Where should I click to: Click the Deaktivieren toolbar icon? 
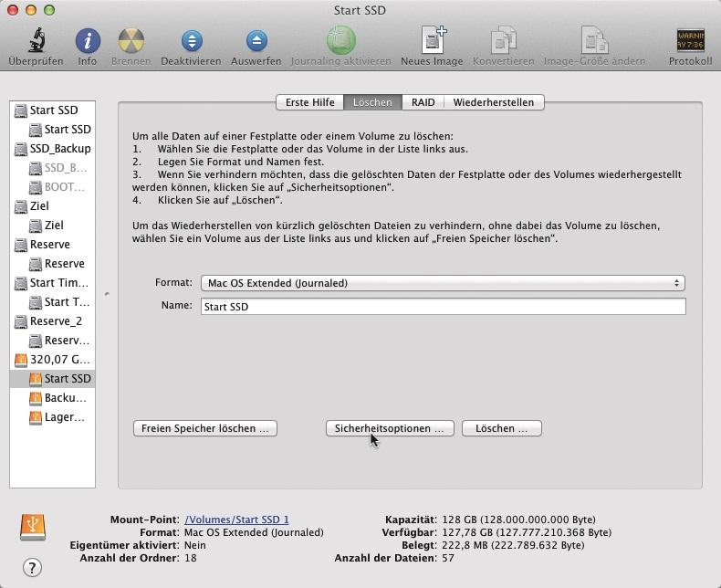(x=192, y=40)
